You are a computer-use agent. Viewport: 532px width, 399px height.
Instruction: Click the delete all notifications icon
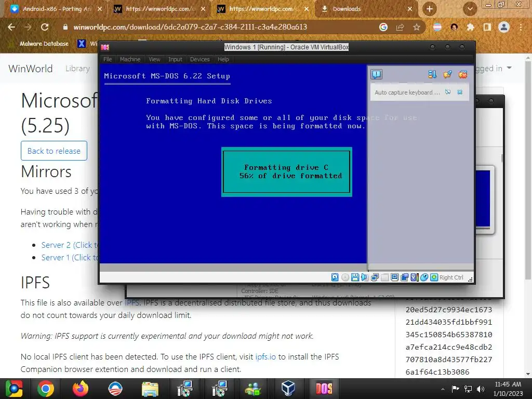pos(463,74)
